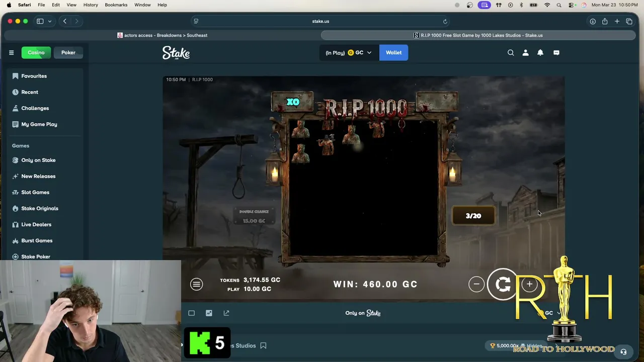Open the Edit menu
The height and width of the screenshot is (362, 644).
[56, 5]
